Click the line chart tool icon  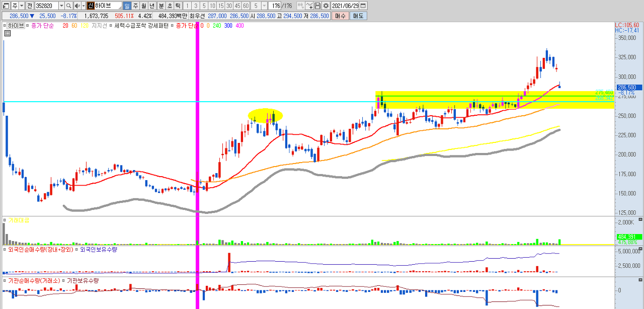(x=309, y=6)
